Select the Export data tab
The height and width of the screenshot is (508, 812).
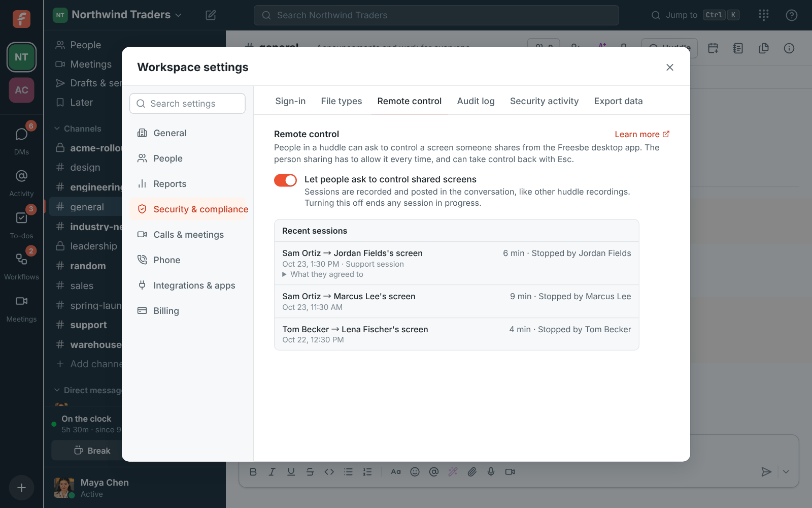618,101
